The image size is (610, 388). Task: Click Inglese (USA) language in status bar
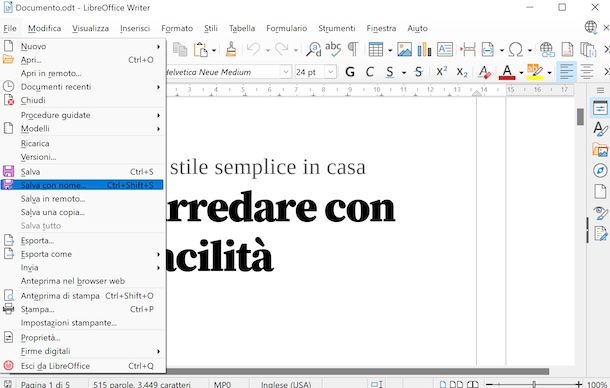point(286,384)
